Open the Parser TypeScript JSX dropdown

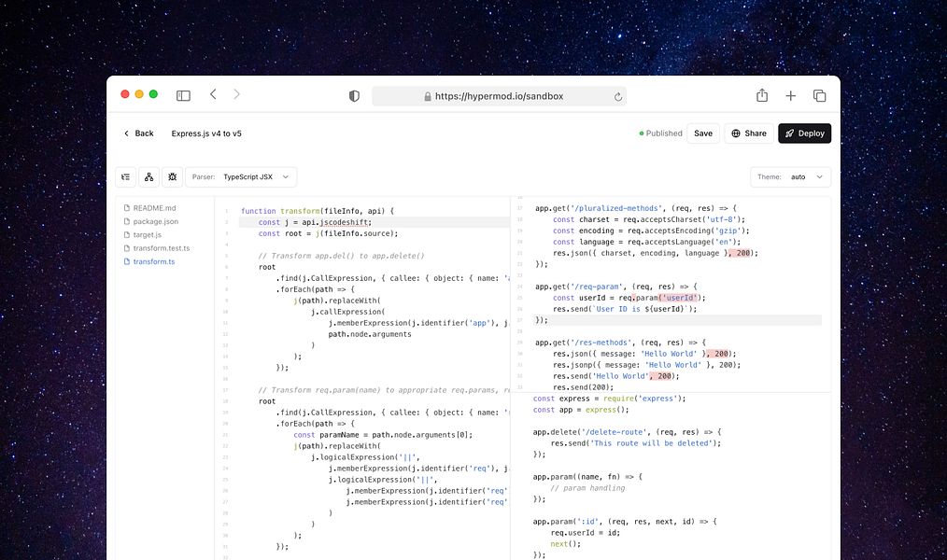point(241,176)
